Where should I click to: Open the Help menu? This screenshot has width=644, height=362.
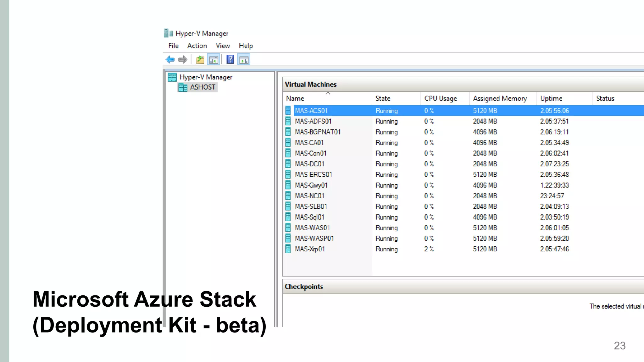[246, 46]
